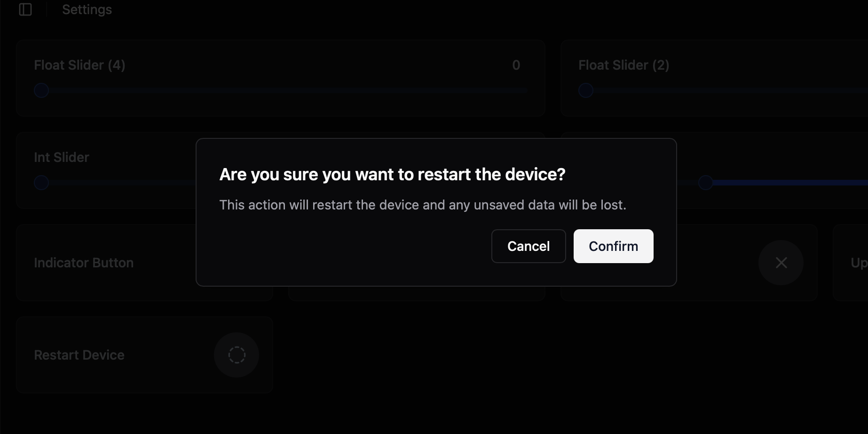
Task: Click the unsaved data warning text
Action: 423,205
